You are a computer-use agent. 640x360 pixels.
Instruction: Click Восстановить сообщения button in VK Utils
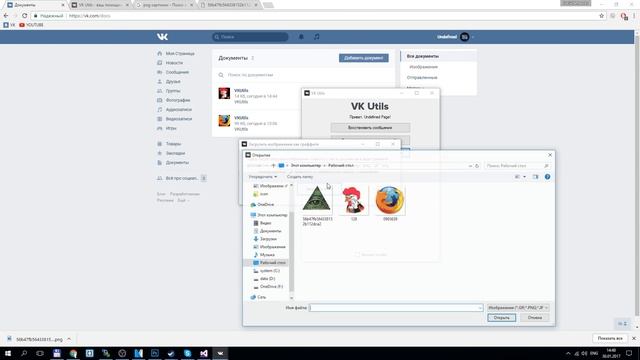[370, 128]
